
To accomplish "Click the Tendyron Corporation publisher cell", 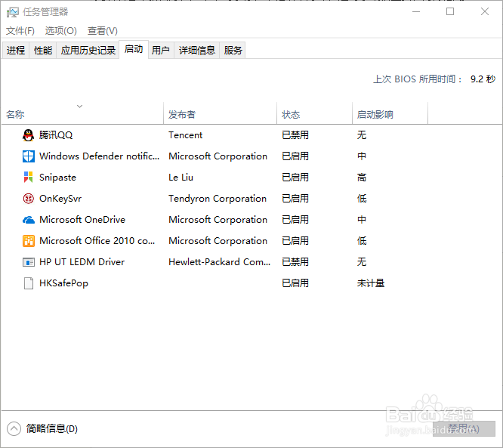I will 218,199.
